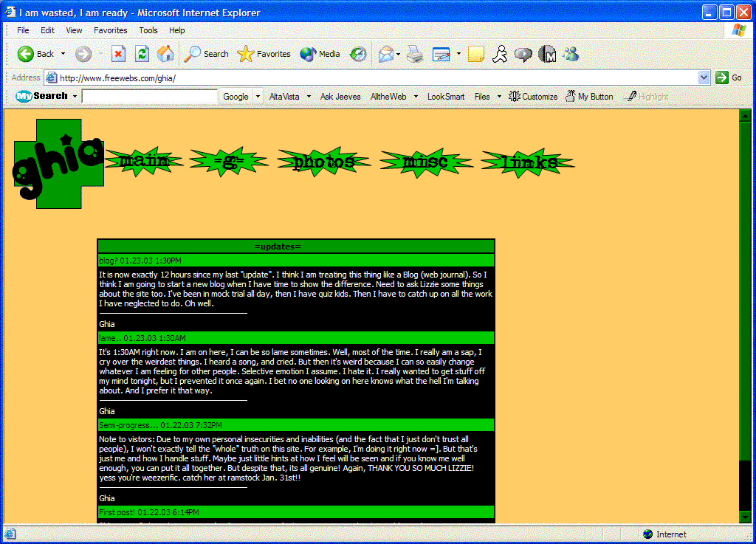Click the vertical scrollbar thumb
The width and height of the screenshot is (756, 544).
point(745,291)
